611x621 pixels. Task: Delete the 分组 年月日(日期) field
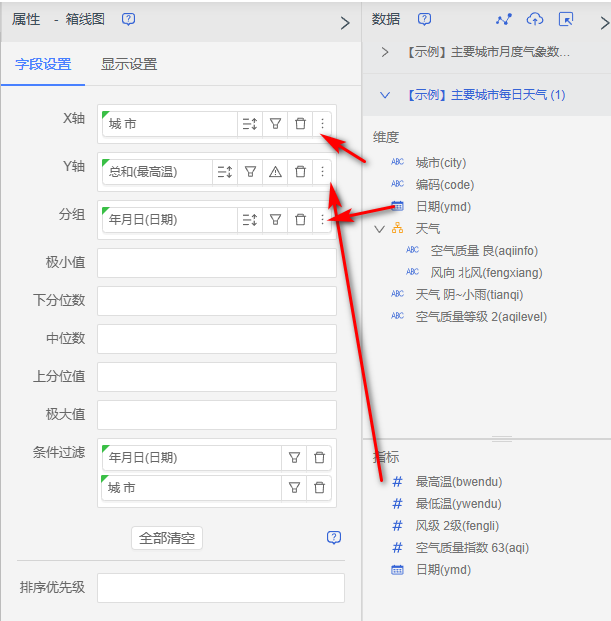point(300,219)
